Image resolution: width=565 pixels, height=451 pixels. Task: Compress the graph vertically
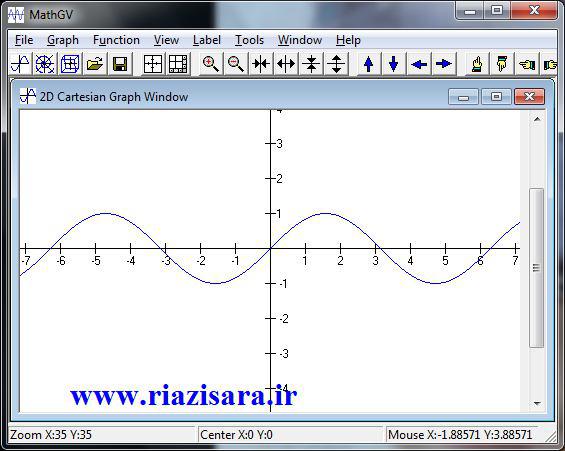311,64
